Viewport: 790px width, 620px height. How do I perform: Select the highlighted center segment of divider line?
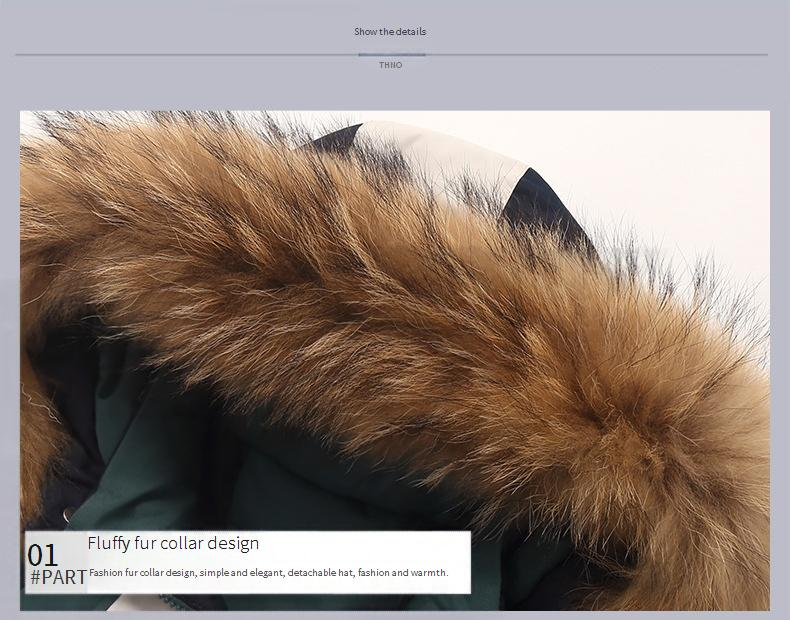coord(392,55)
